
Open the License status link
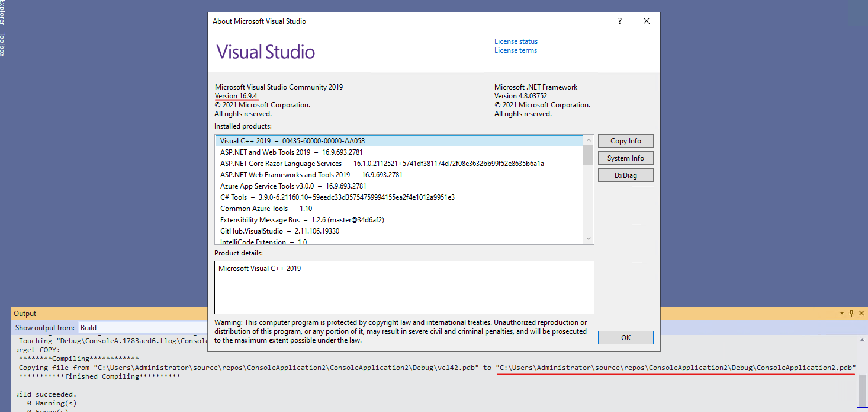(516, 41)
